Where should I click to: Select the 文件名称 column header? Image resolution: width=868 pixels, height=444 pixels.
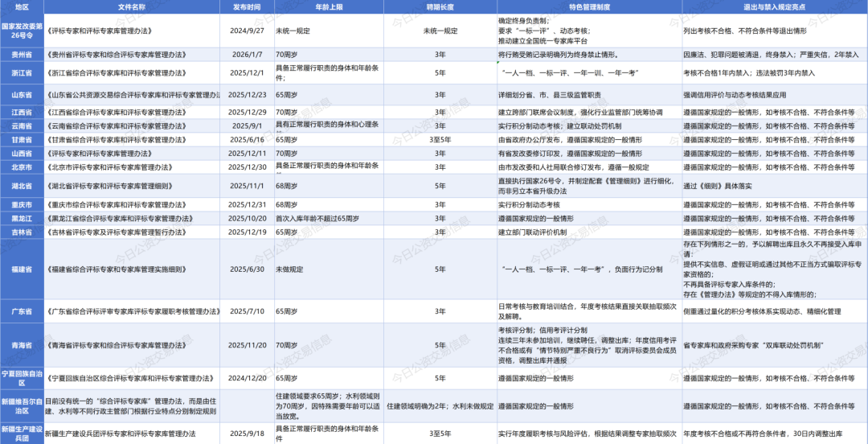point(132,6)
